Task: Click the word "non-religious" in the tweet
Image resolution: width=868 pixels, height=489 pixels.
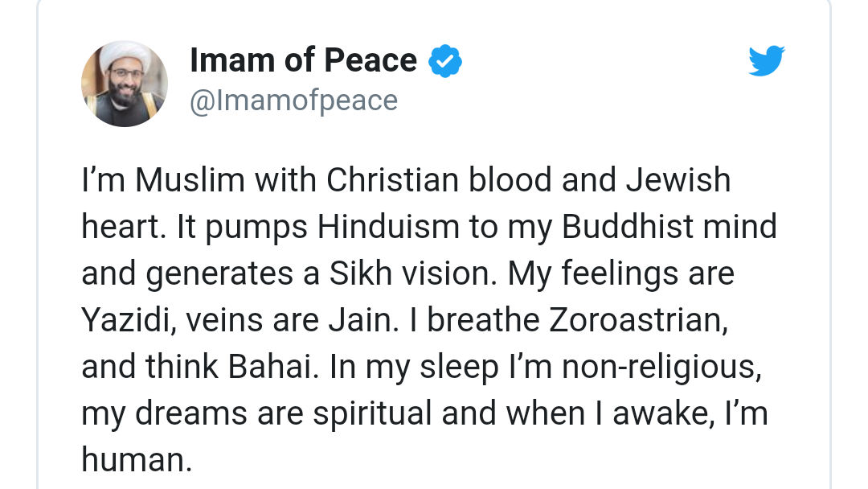Action: click(660, 367)
